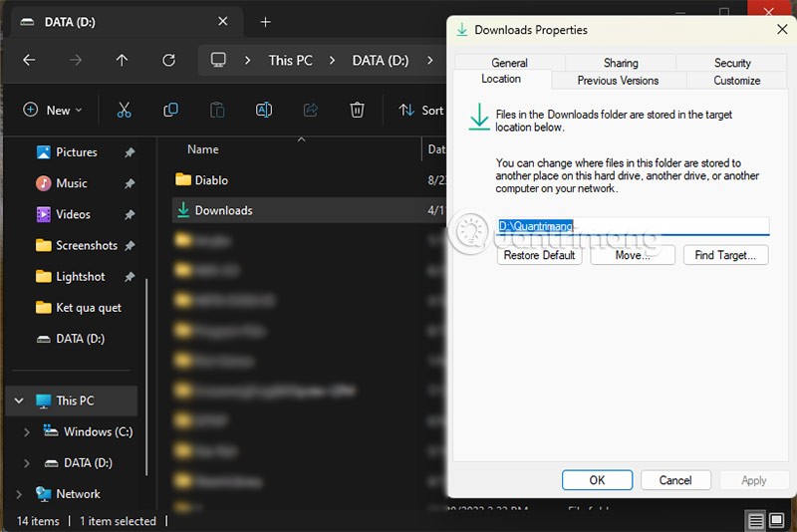This screenshot has width=797, height=532.
Task: Navigate back with the back arrow
Action: (x=29, y=60)
